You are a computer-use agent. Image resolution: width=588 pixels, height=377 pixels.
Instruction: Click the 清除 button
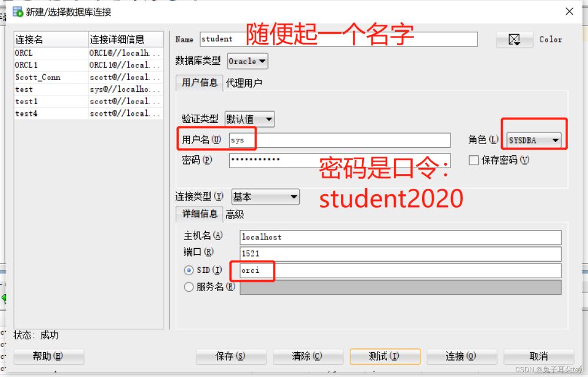click(308, 356)
